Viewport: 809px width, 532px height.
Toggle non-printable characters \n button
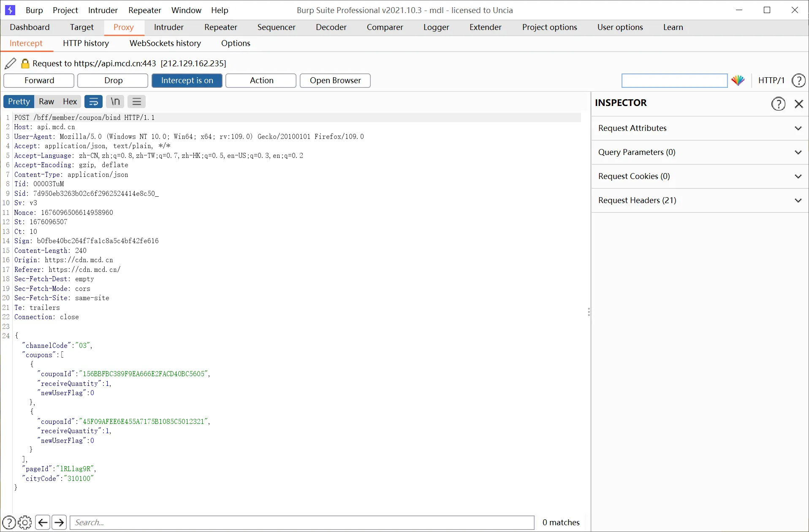coord(115,102)
